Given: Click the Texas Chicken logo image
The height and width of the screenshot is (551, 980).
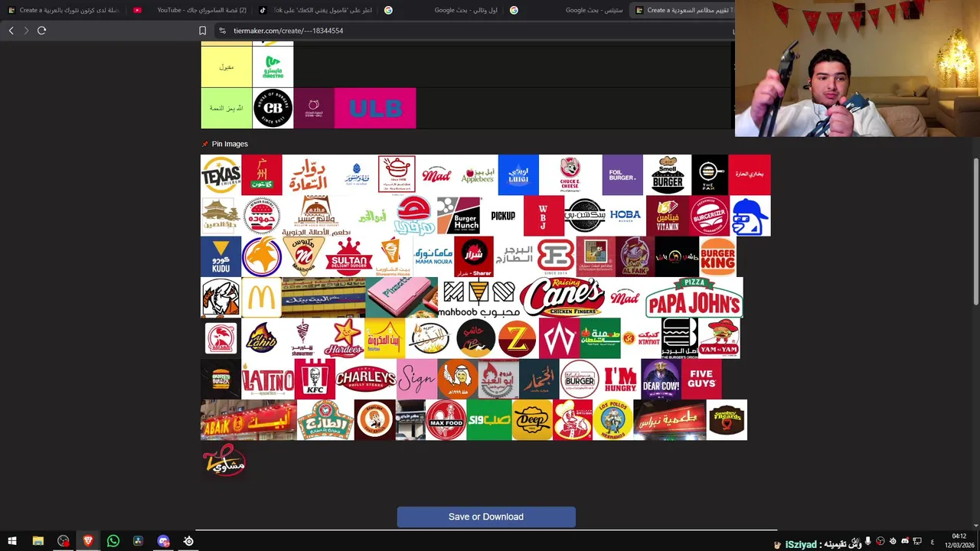Looking at the screenshot, I should (x=220, y=175).
